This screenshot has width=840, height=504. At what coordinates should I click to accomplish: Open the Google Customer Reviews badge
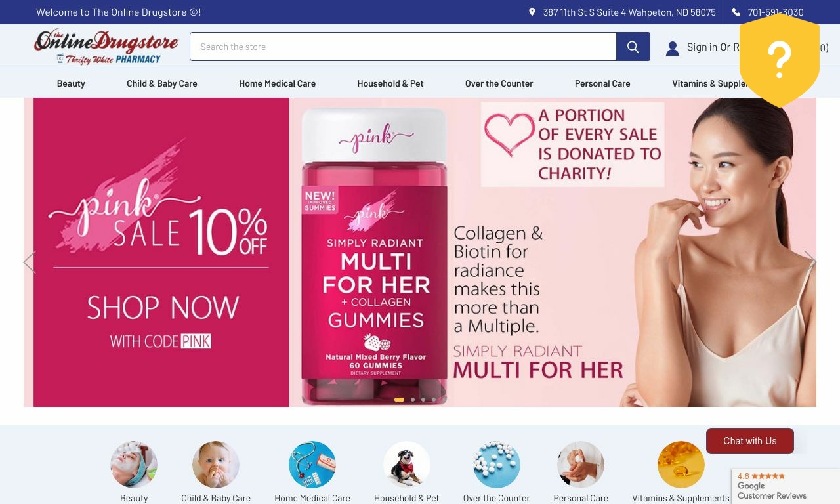[786, 486]
